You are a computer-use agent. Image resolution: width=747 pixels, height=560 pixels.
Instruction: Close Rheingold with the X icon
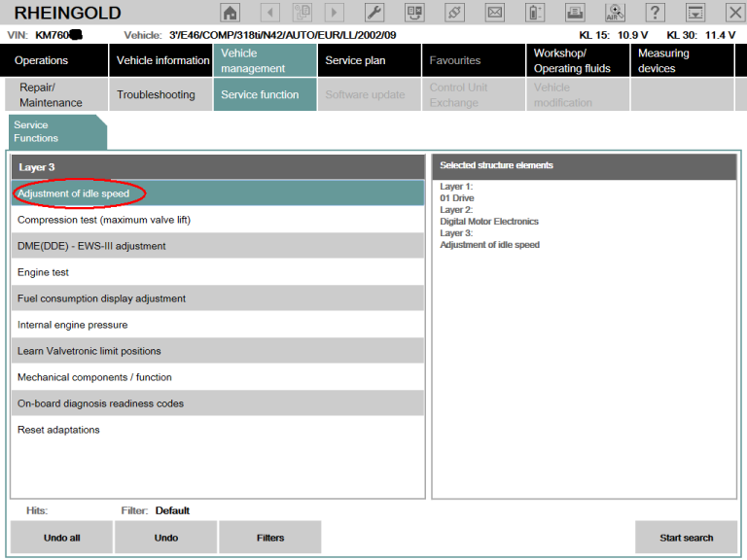(735, 13)
